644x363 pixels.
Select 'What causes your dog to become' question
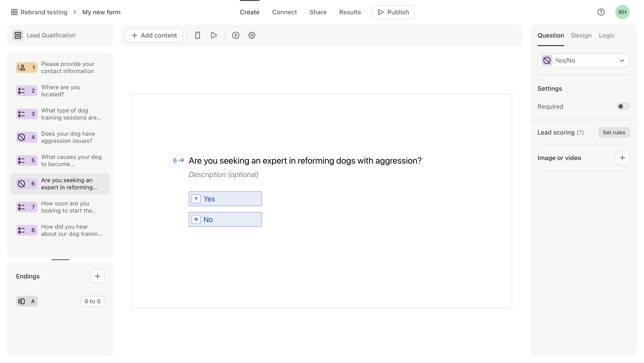click(60, 160)
